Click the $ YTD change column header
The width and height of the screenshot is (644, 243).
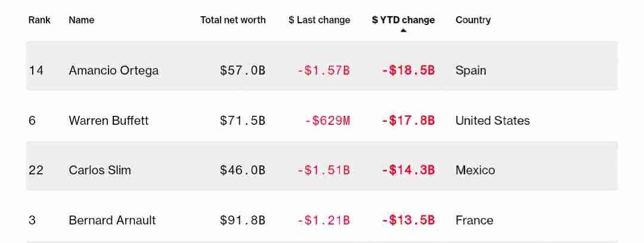pyautogui.click(x=403, y=20)
